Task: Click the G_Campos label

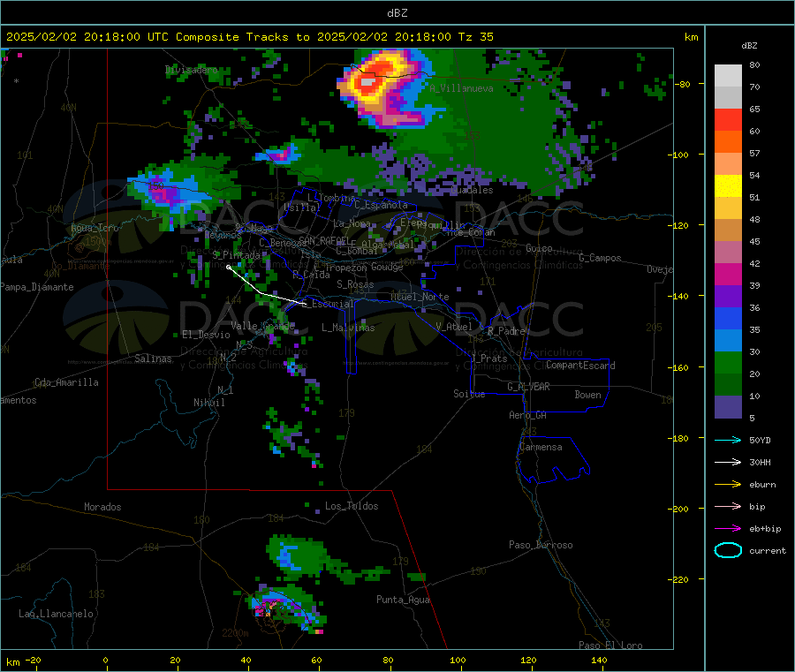Action: tap(600, 258)
